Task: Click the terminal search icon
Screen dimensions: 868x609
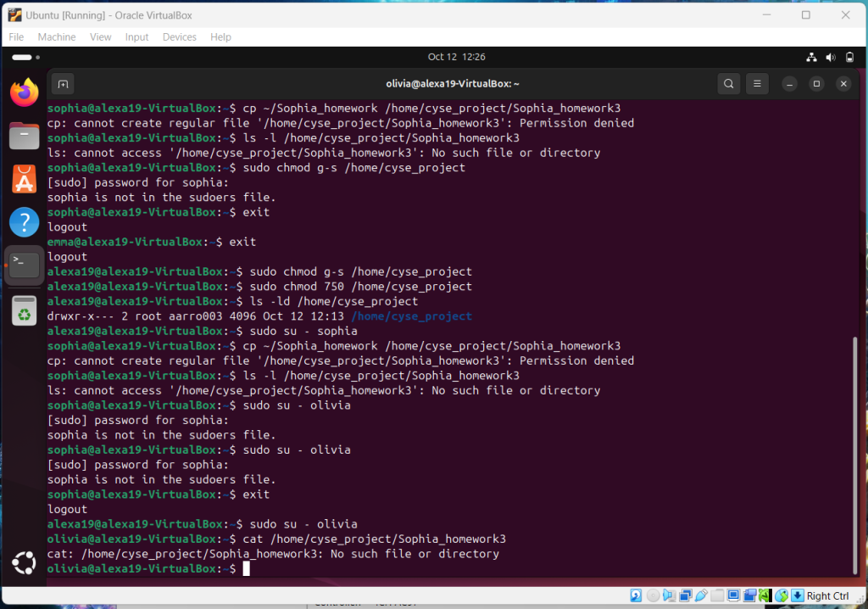Action: 728,84
